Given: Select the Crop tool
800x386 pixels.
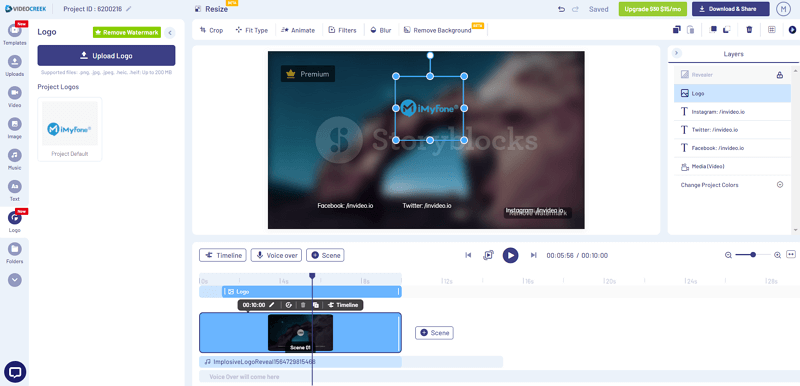Looking at the screenshot, I should [211, 30].
